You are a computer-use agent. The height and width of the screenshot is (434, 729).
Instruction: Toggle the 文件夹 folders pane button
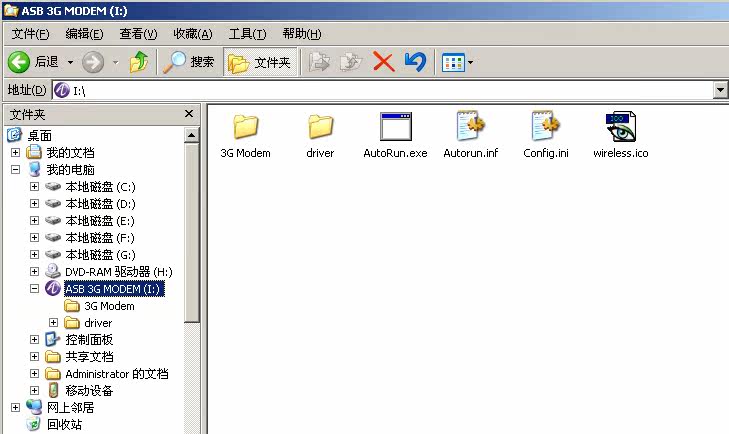259,62
